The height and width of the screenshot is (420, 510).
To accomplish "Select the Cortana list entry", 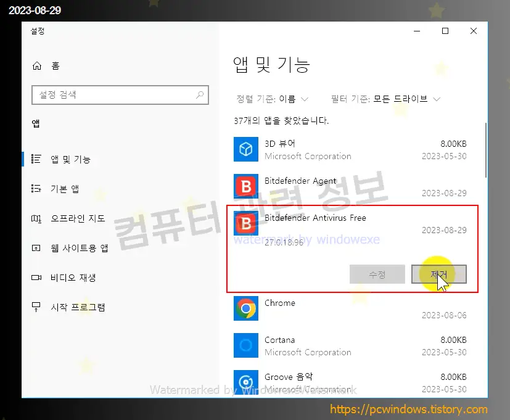I will click(350, 345).
